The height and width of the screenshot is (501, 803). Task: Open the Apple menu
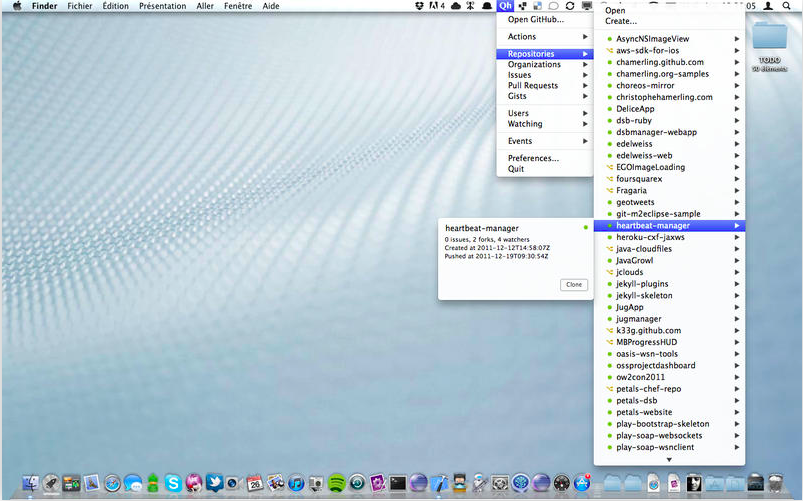coord(17,6)
